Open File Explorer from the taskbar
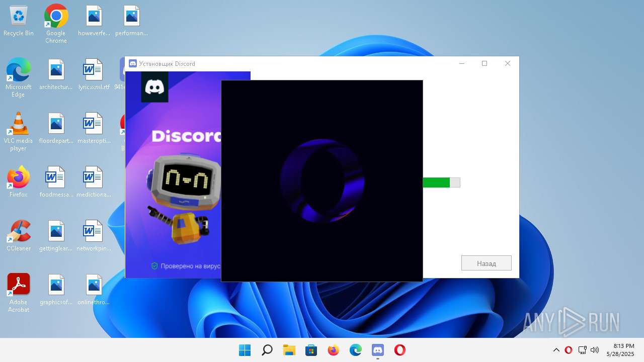This screenshot has height=362, width=644. 289,350
